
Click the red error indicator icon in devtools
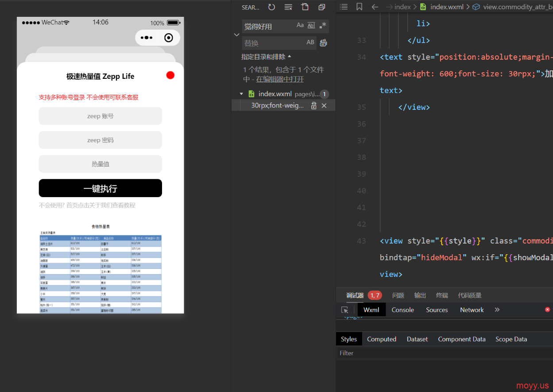(547, 310)
